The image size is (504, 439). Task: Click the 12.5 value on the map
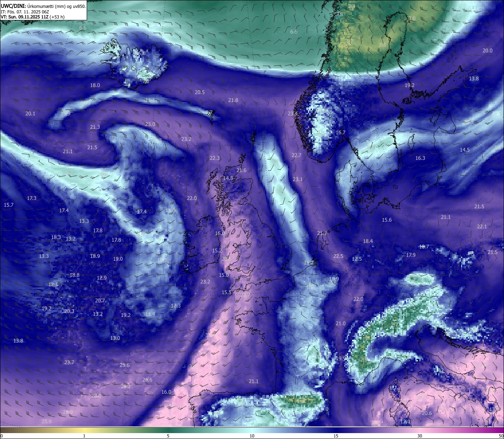pos(357,259)
